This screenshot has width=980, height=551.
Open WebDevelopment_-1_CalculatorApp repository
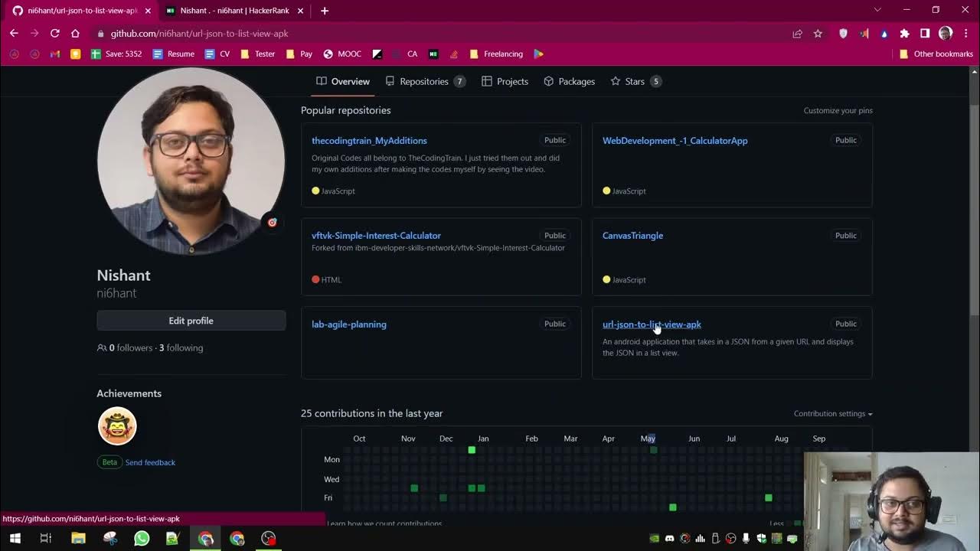click(x=675, y=141)
